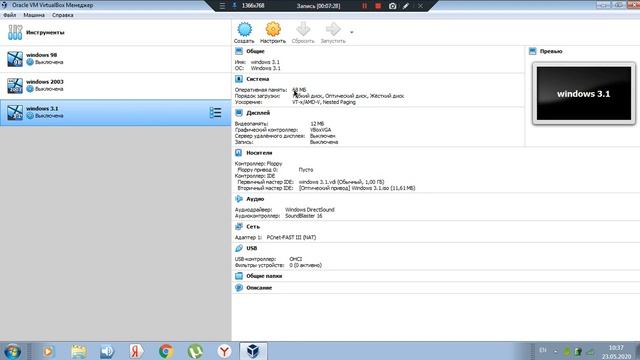
Task: Open the Аудио section title link
Action: (x=255, y=199)
